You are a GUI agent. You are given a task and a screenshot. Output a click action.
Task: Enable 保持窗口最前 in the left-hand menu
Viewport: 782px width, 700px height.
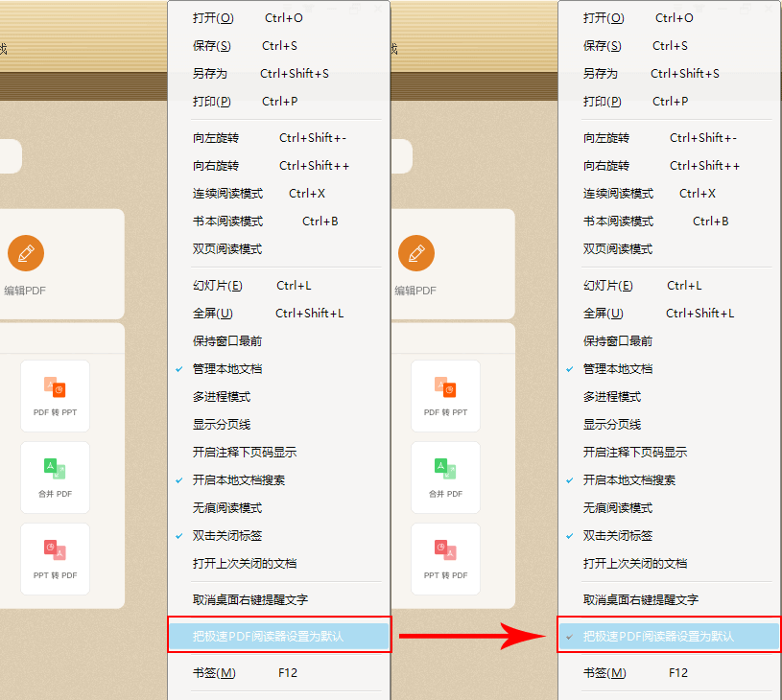pyautogui.click(x=279, y=341)
